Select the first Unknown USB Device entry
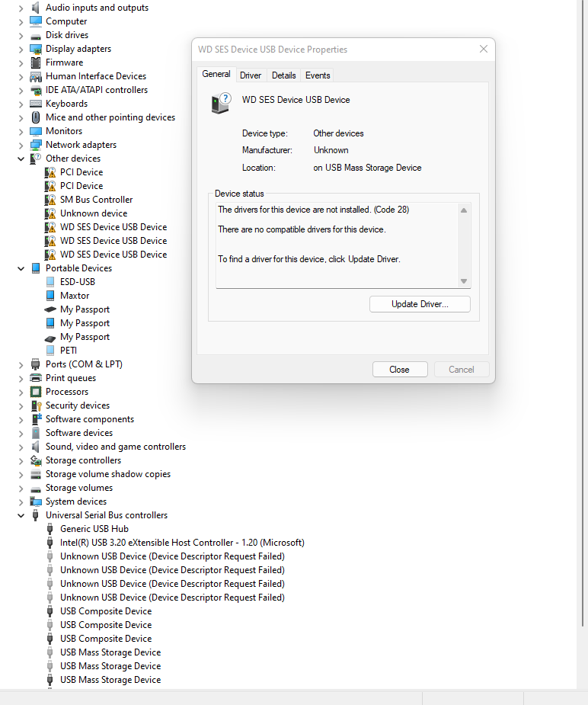 [172, 556]
